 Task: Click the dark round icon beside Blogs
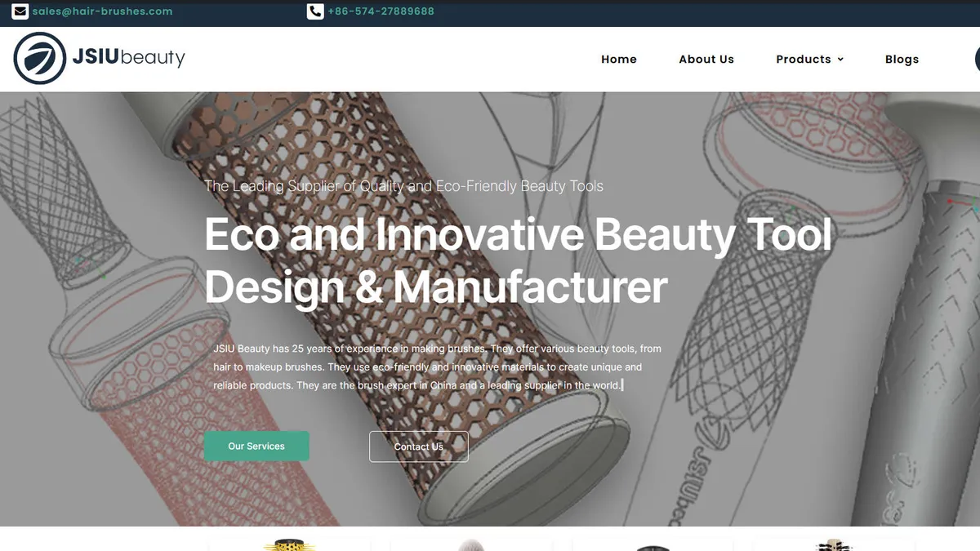978,59
